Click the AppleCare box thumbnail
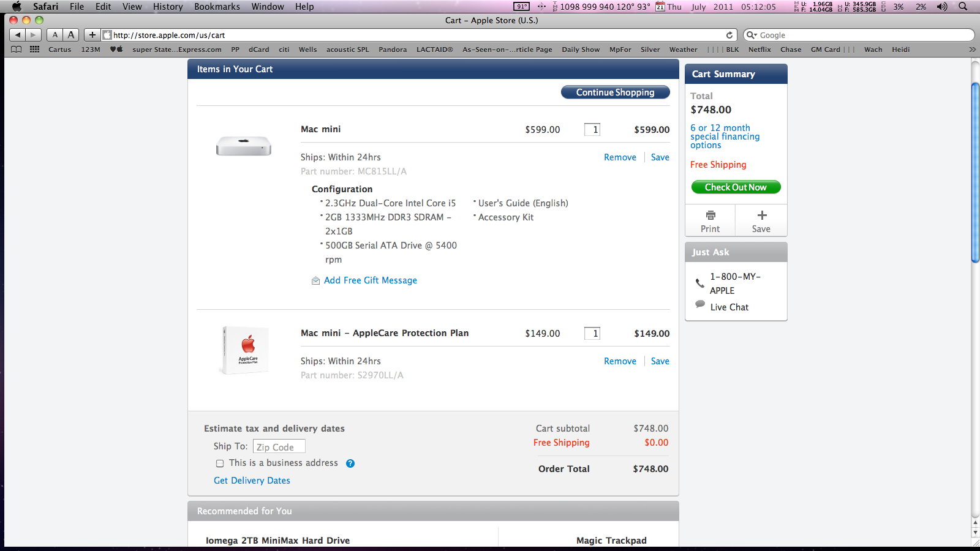Screen dimensions: 980x551 tap(244, 350)
